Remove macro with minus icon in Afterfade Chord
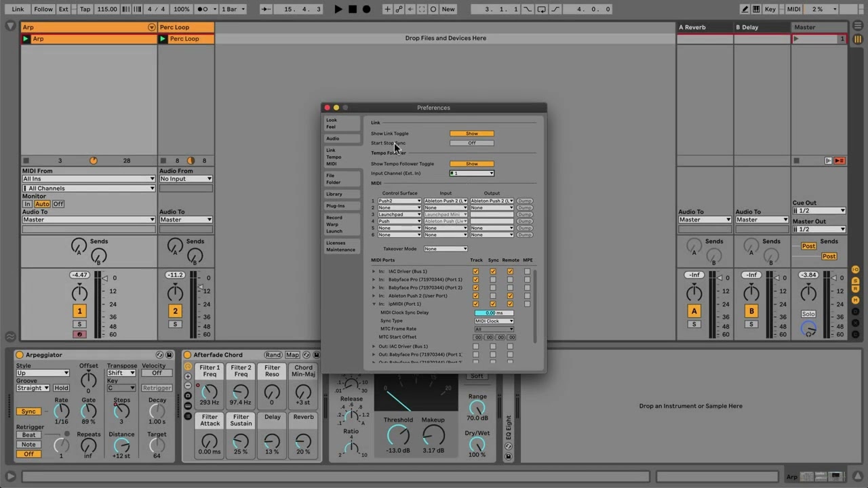 coord(188,386)
